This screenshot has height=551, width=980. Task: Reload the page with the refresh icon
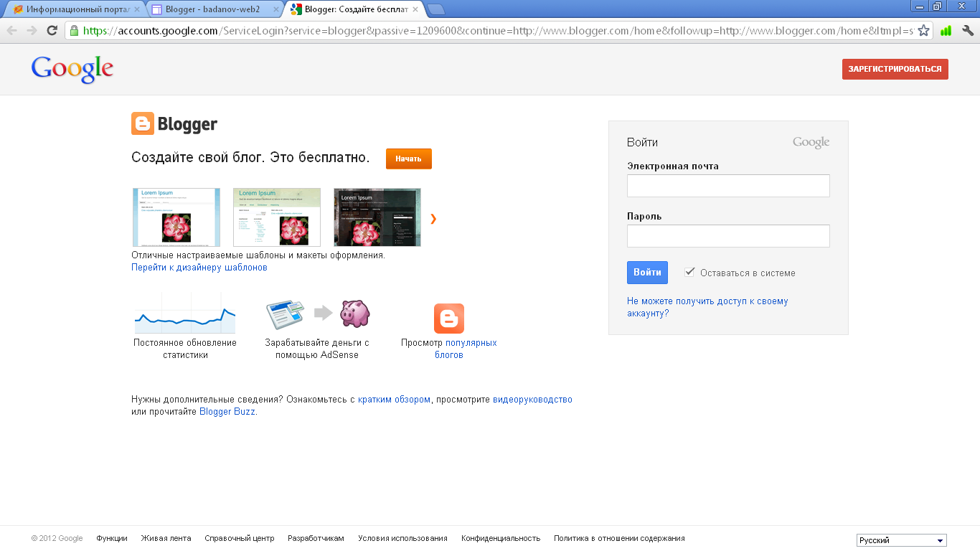point(52,30)
